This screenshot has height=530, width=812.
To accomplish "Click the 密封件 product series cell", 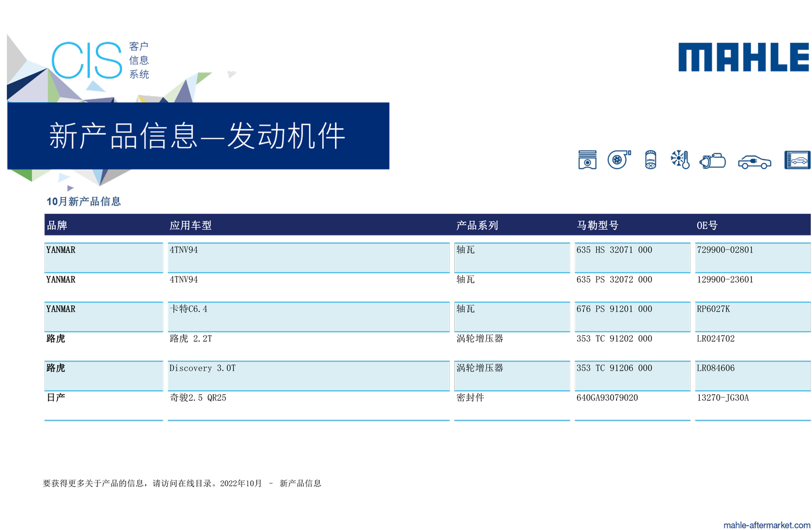I will pos(512,405).
